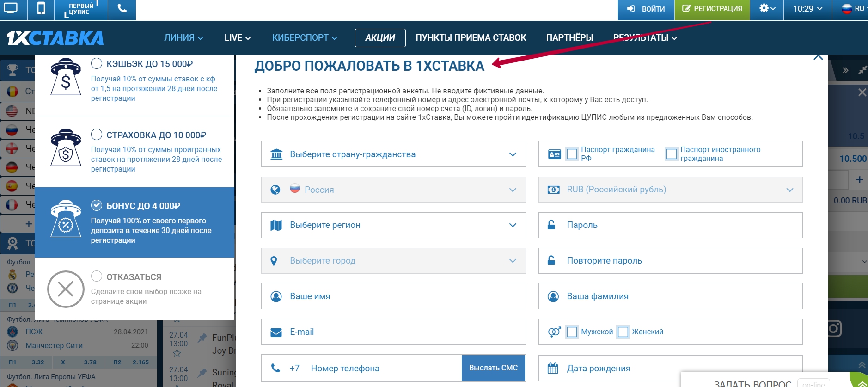The height and width of the screenshot is (387, 868).
Task: Click the Регистрация button
Action: pyautogui.click(x=712, y=9)
